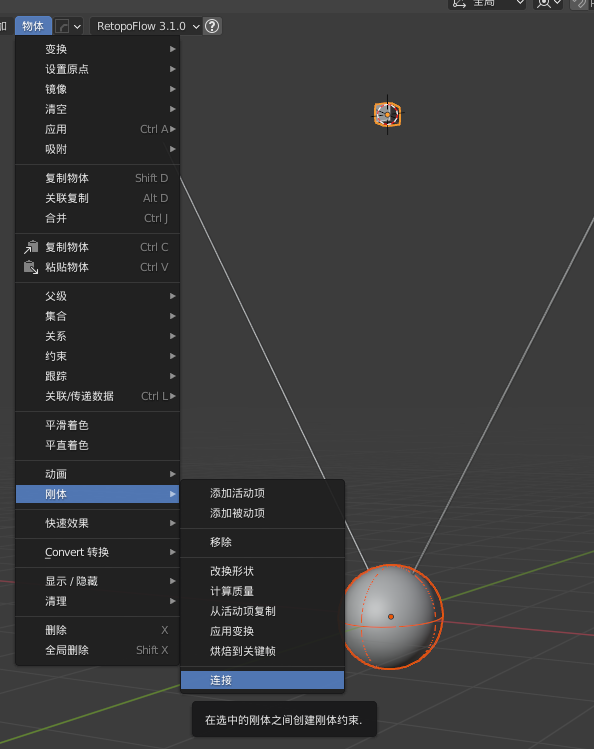Select 平直着色
The image size is (594, 749).
coord(97,445)
